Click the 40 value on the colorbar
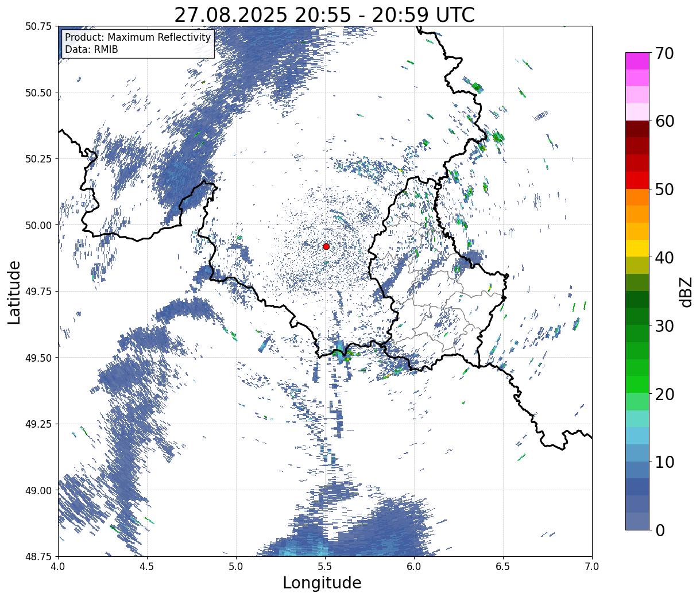The image size is (700, 597). click(x=664, y=257)
